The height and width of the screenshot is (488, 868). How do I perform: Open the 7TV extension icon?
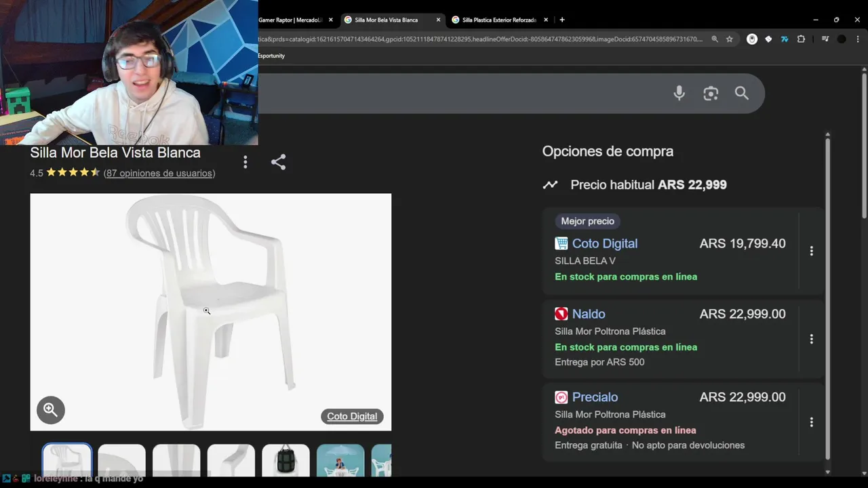tap(785, 39)
